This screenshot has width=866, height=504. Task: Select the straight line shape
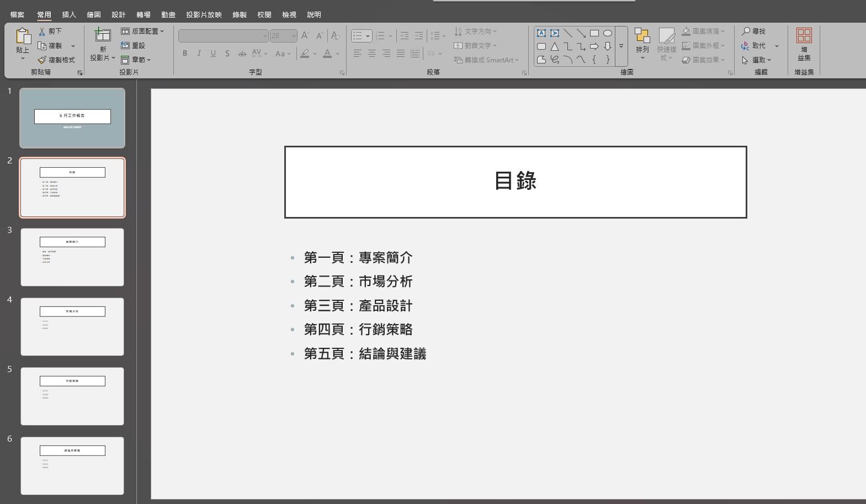[x=568, y=33]
